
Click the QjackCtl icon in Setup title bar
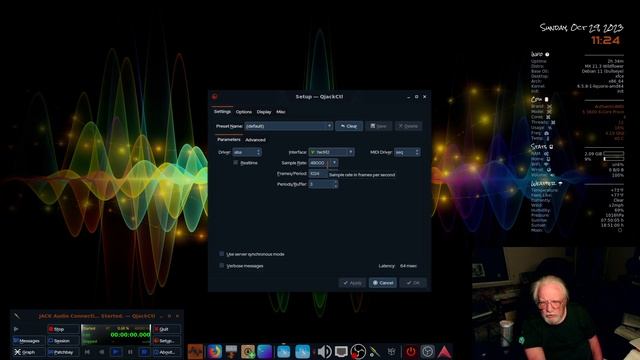[215, 97]
